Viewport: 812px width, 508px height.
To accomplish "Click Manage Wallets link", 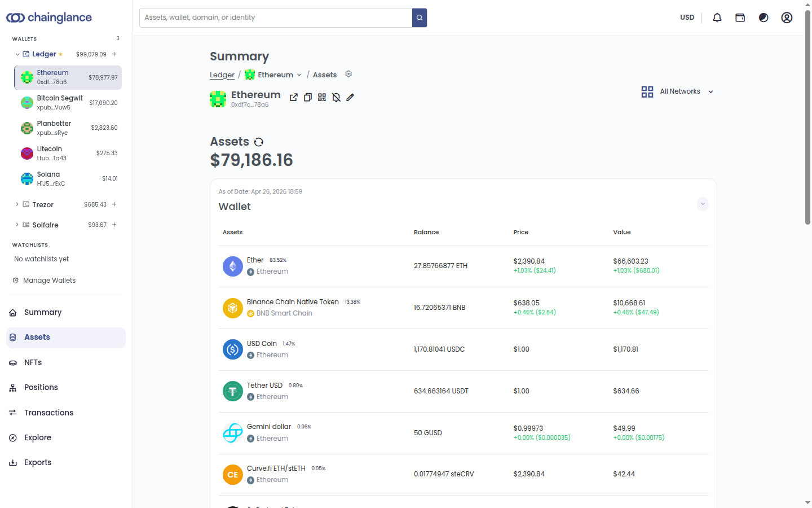I will point(49,281).
